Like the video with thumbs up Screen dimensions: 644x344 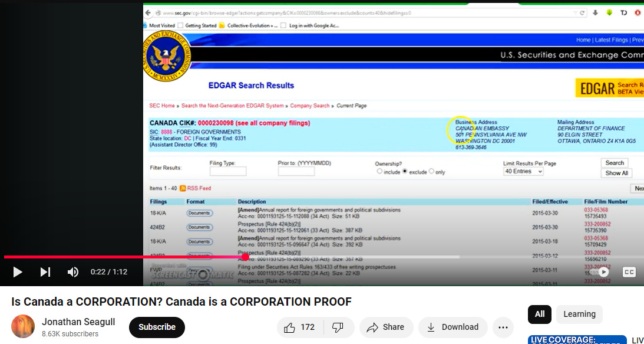299,327
